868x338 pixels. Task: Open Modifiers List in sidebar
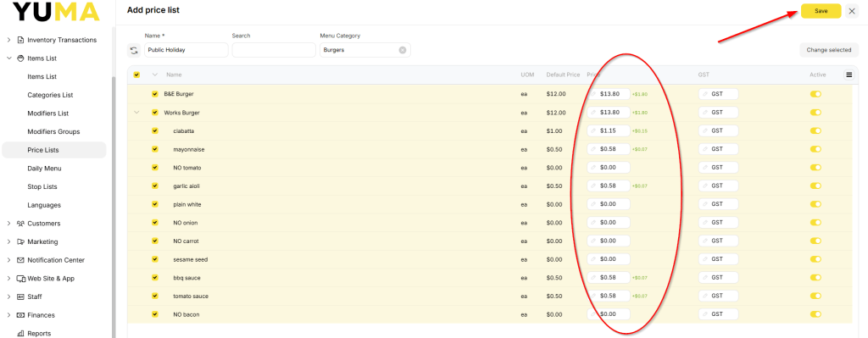tap(48, 114)
